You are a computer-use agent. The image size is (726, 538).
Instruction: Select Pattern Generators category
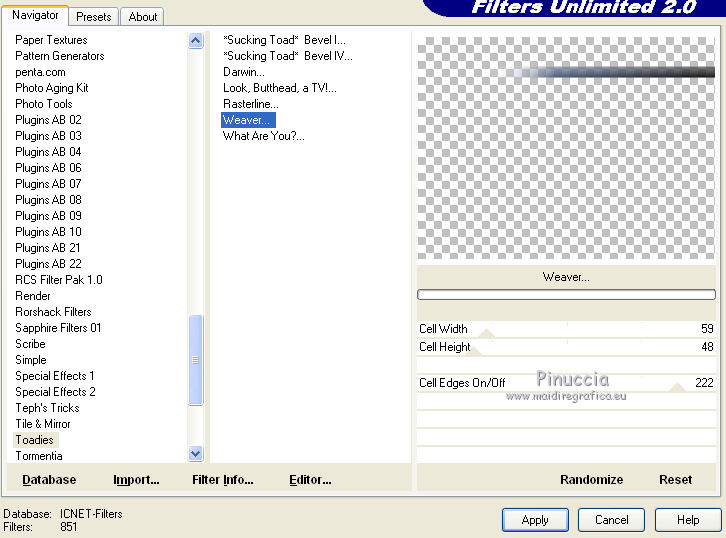click(x=60, y=56)
